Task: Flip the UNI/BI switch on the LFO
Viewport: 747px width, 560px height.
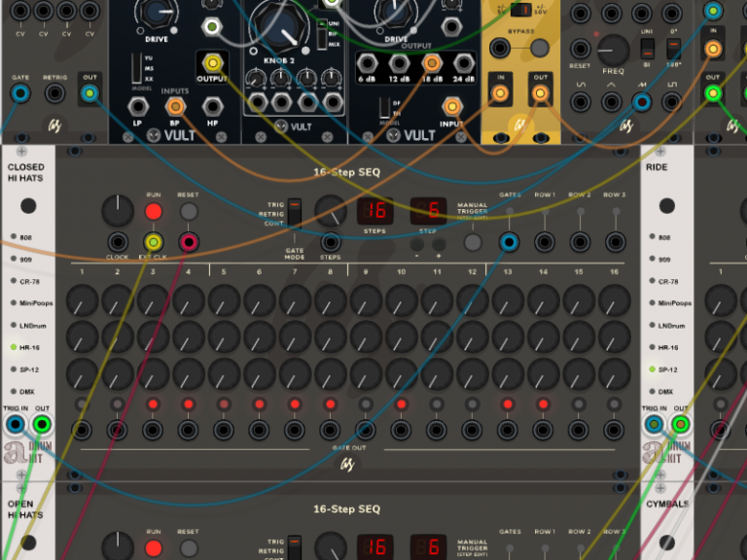Action: coord(647,48)
